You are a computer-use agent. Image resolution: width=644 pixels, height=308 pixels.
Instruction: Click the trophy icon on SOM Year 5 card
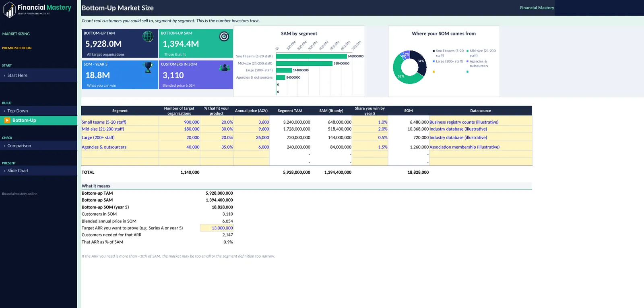tap(148, 67)
